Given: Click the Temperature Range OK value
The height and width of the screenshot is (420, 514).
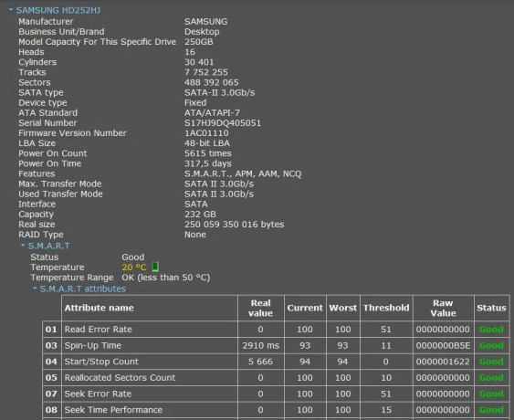Looking at the screenshot, I should point(166,278).
